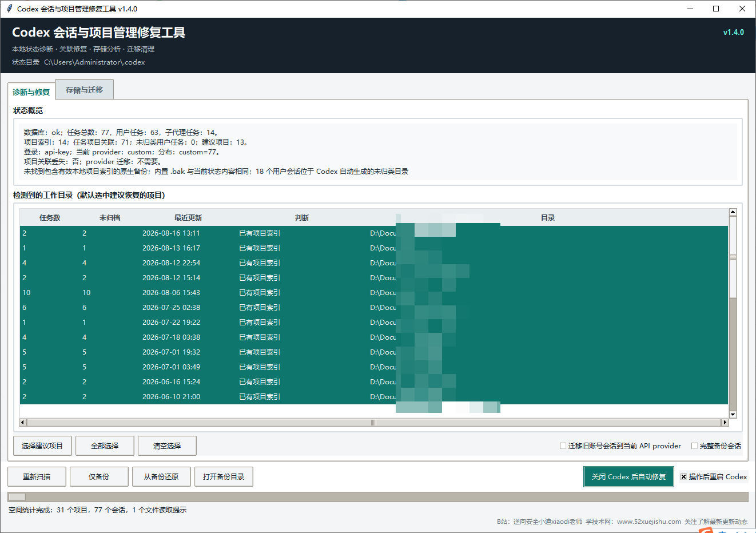Open backup folder via 打开备份目录
Screen dimensions: 756x533
[x=224, y=476]
